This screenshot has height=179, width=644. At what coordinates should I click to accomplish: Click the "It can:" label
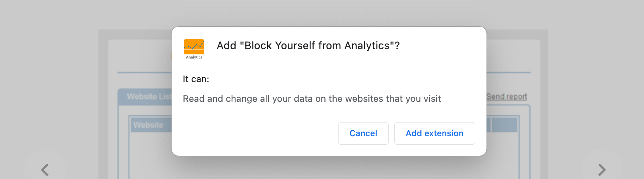tap(196, 79)
